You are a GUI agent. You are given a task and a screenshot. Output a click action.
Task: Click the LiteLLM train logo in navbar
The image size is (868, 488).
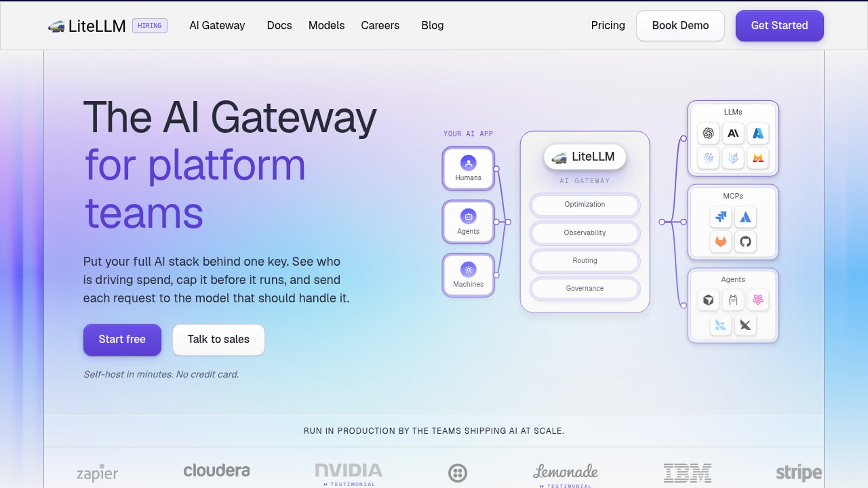[56, 26]
